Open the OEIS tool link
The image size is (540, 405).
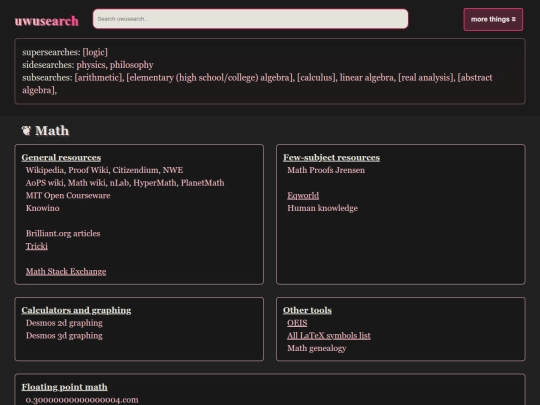click(297, 323)
